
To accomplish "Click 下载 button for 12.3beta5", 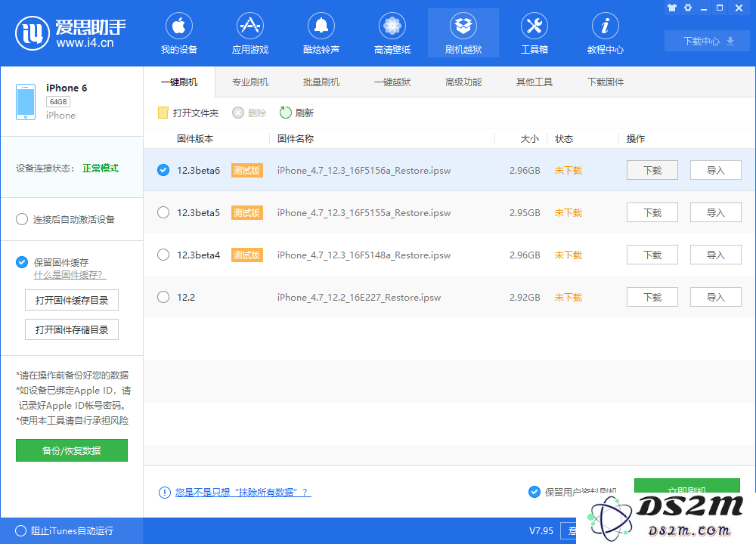I will [652, 212].
